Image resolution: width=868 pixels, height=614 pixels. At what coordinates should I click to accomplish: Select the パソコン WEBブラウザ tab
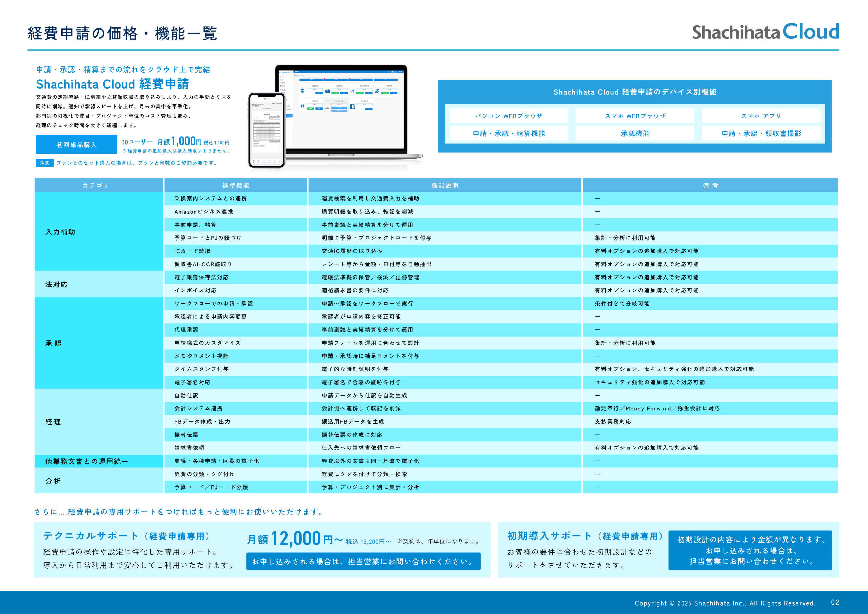coord(509,116)
